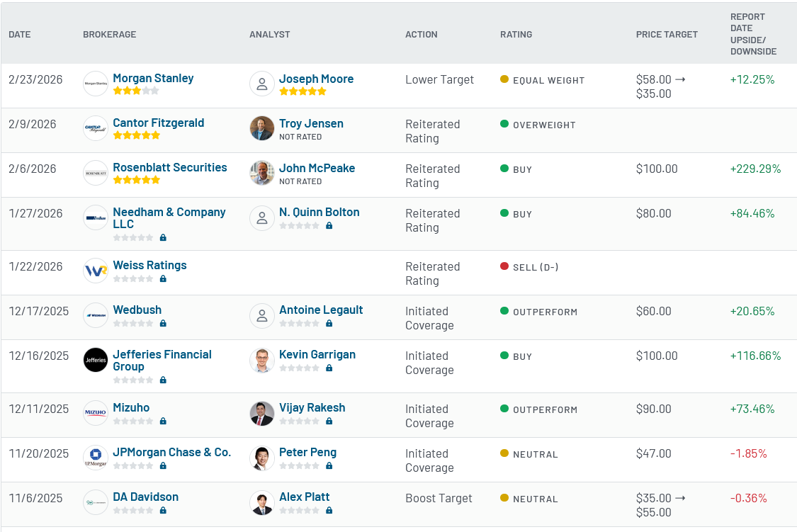Click the +229.29% upside value
The width and height of the screenshot is (797, 532).
point(755,169)
